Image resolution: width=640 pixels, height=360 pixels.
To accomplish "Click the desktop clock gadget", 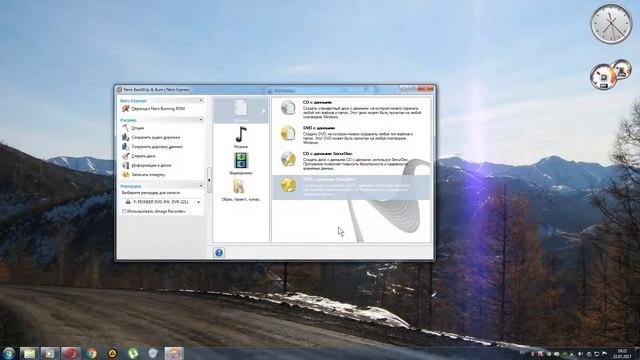I will [x=611, y=24].
